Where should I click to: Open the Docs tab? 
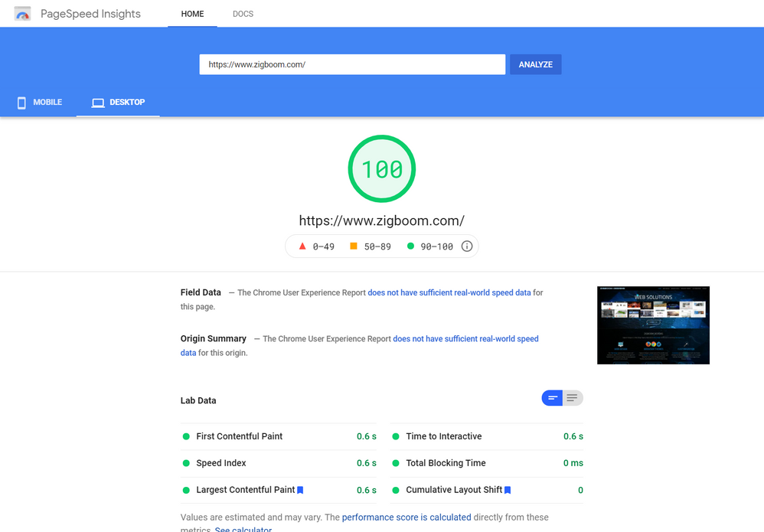coord(243,14)
